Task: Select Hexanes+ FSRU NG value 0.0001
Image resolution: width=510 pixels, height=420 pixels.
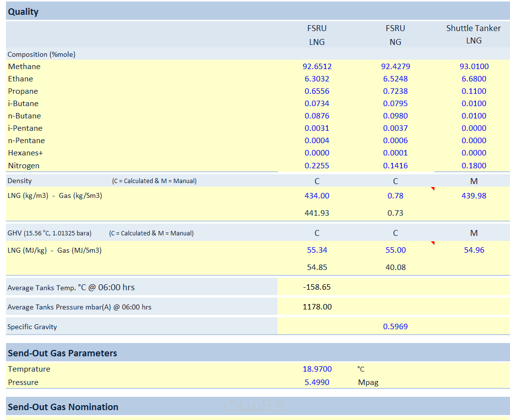Action: (x=395, y=153)
